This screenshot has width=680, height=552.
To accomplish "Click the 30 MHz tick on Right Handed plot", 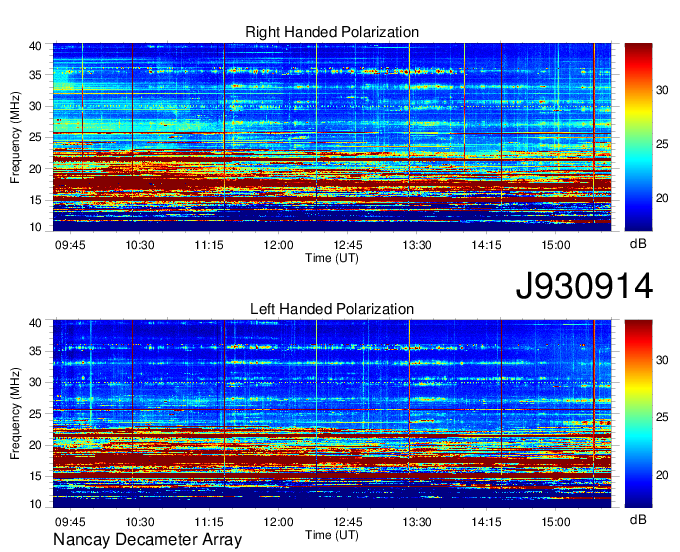I will click(35, 107).
